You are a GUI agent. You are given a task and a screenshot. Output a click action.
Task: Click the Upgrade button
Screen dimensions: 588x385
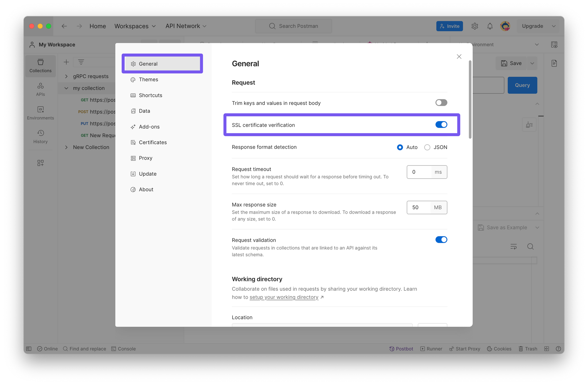pyautogui.click(x=532, y=26)
